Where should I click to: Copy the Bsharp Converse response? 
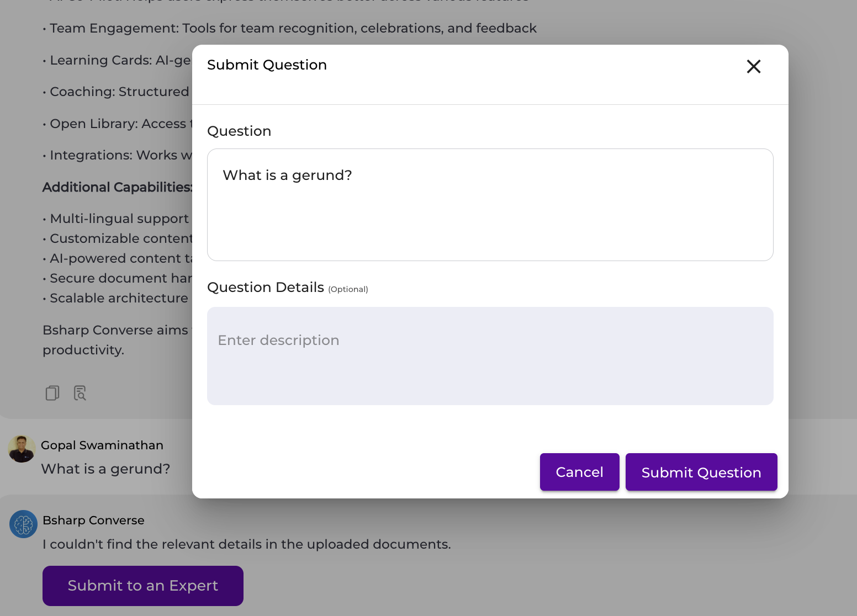coord(52,393)
